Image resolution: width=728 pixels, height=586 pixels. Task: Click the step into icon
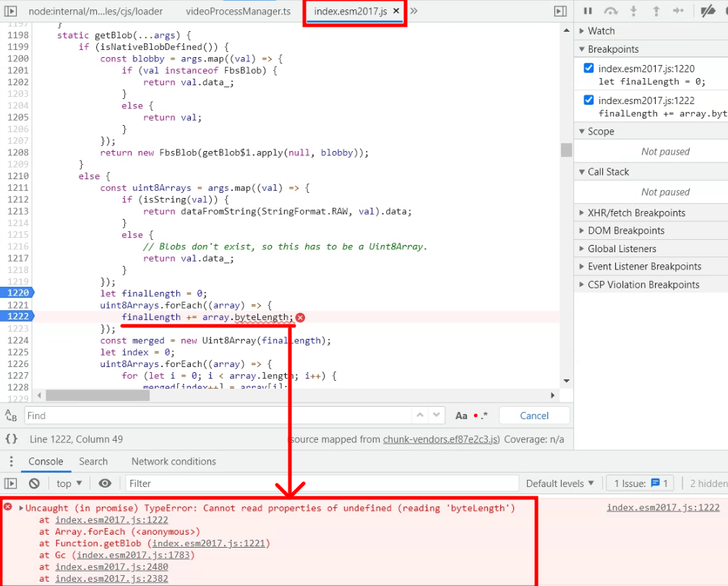pos(633,11)
